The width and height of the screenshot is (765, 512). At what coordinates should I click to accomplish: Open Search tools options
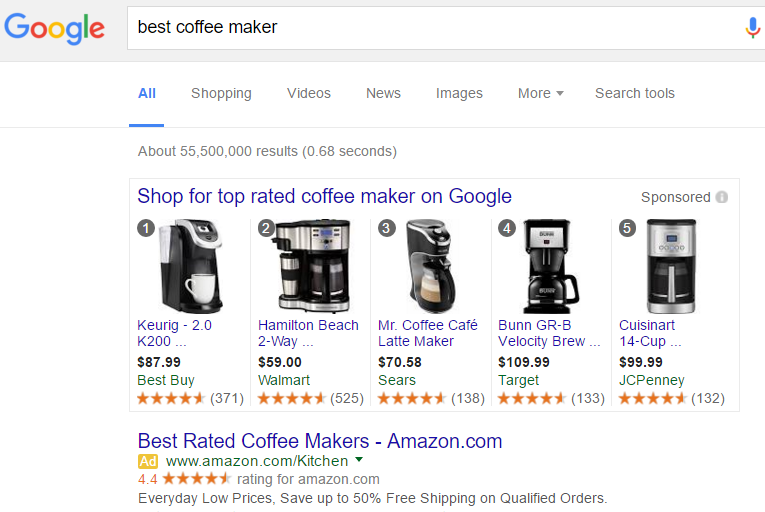(635, 93)
